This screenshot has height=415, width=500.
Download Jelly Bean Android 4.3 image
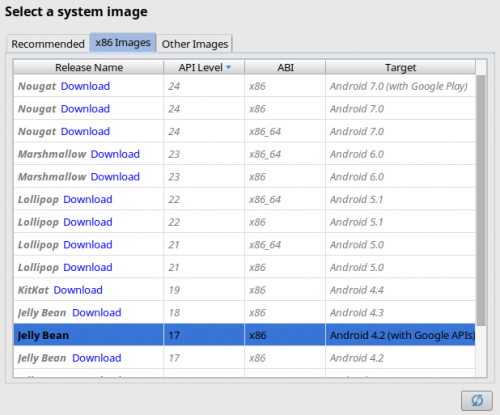(x=97, y=313)
